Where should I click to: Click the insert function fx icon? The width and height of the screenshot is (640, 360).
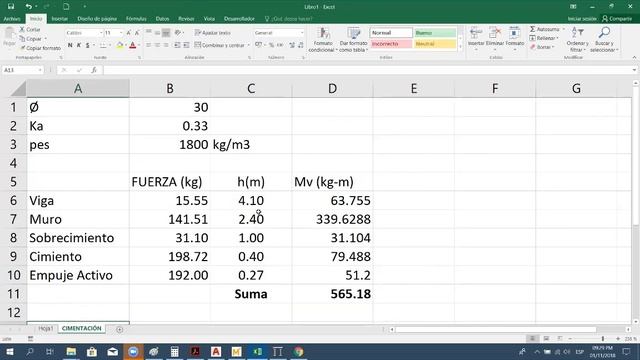click(x=94, y=70)
